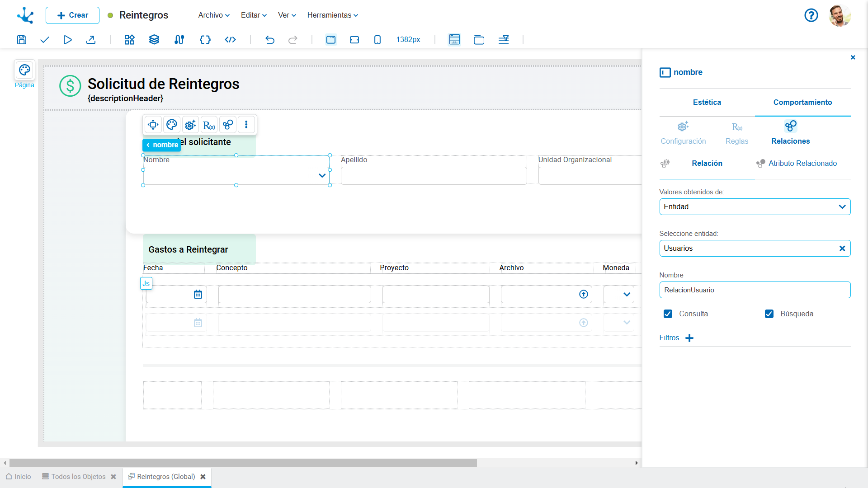Select the Estética tab
Viewport: 868px width, 488px height.
pos(707,103)
